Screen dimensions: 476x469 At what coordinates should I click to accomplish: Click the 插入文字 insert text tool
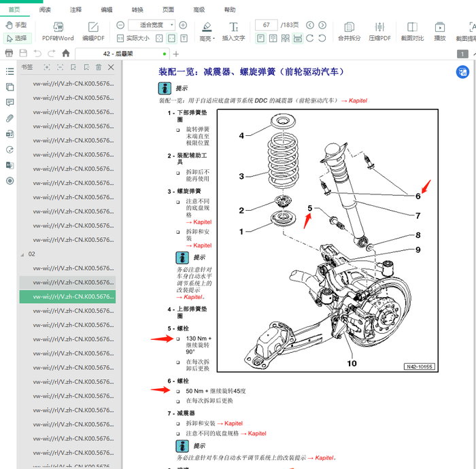(x=233, y=27)
